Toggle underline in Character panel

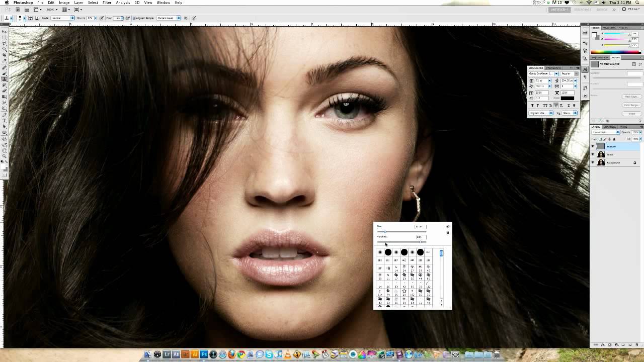coord(569,106)
